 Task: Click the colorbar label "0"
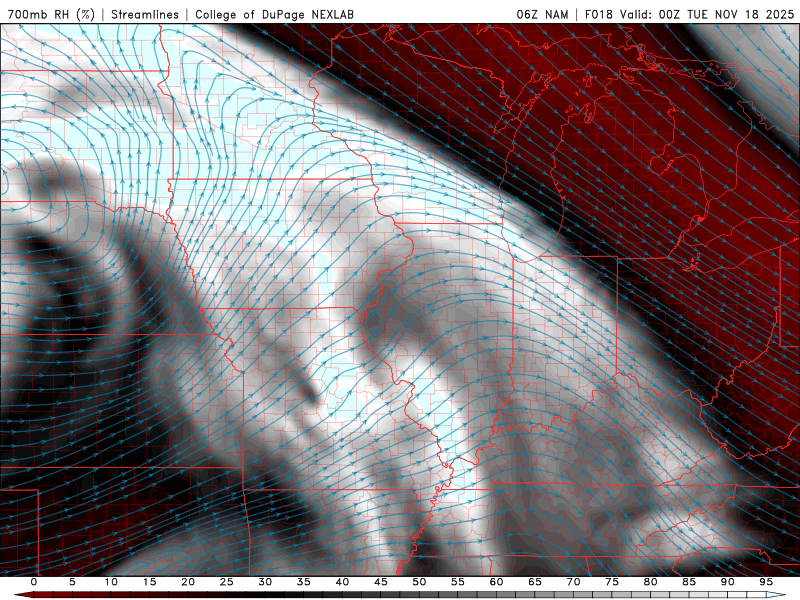[x=34, y=582]
